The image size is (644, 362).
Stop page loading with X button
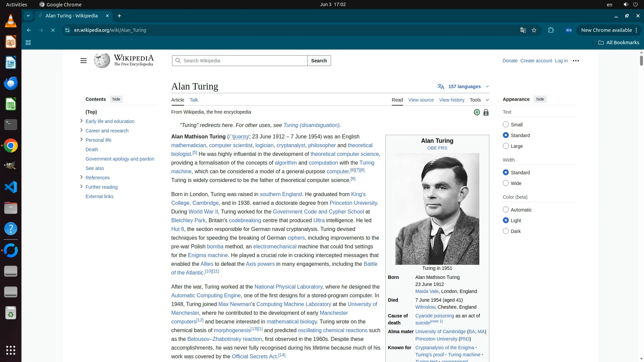pos(53,30)
